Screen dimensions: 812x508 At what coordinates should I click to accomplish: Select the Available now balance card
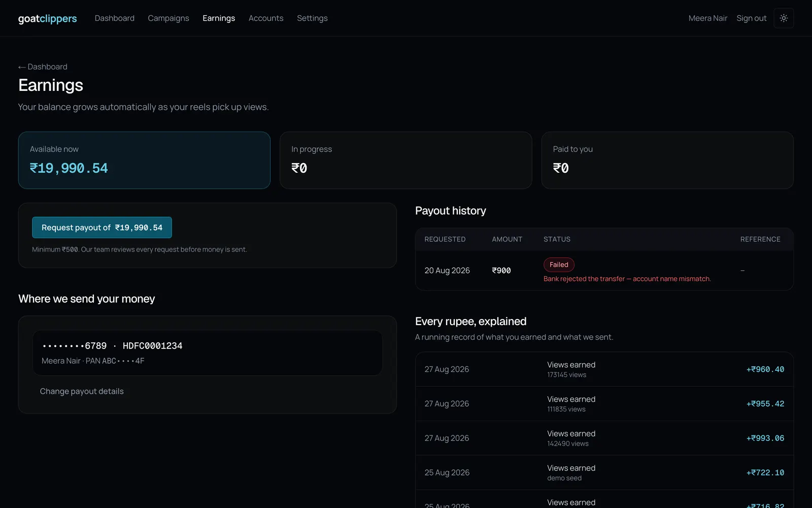144,161
